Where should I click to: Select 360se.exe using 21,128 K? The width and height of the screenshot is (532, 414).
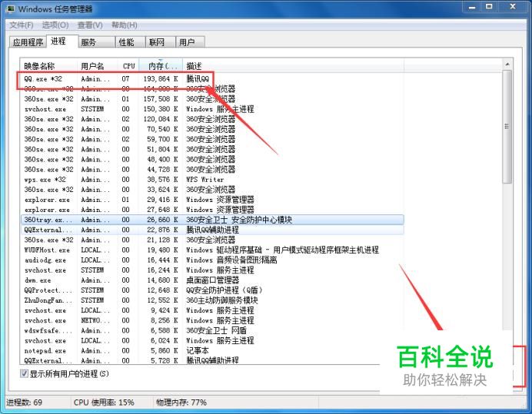(212, 240)
